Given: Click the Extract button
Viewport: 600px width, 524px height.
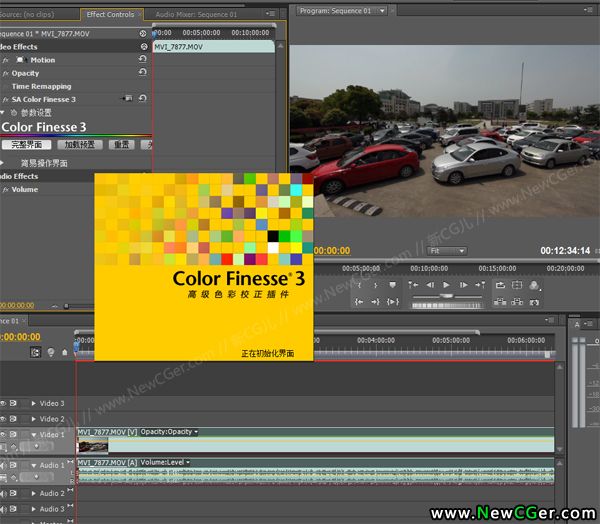Looking at the screenshot, I should point(517,302).
